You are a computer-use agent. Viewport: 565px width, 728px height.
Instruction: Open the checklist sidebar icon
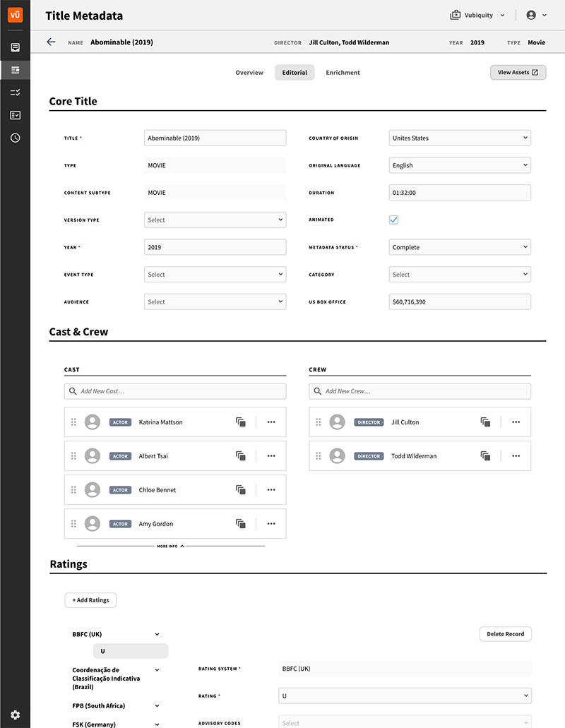tap(16, 93)
